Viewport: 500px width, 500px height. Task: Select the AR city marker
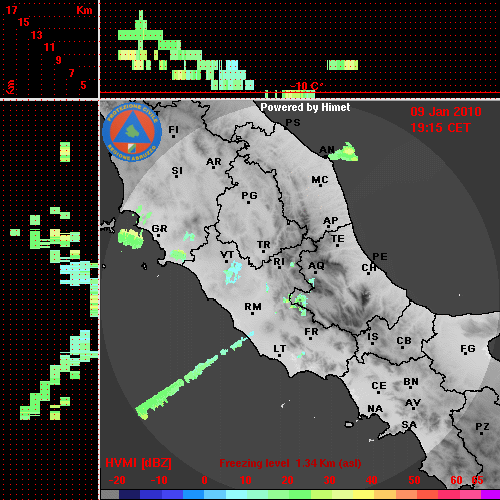click(214, 168)
